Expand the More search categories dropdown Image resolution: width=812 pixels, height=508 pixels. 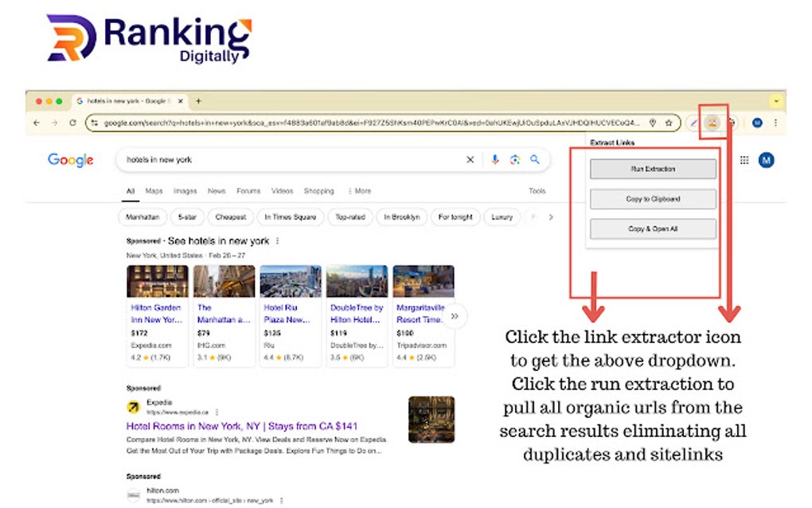[x=360, y=191]
